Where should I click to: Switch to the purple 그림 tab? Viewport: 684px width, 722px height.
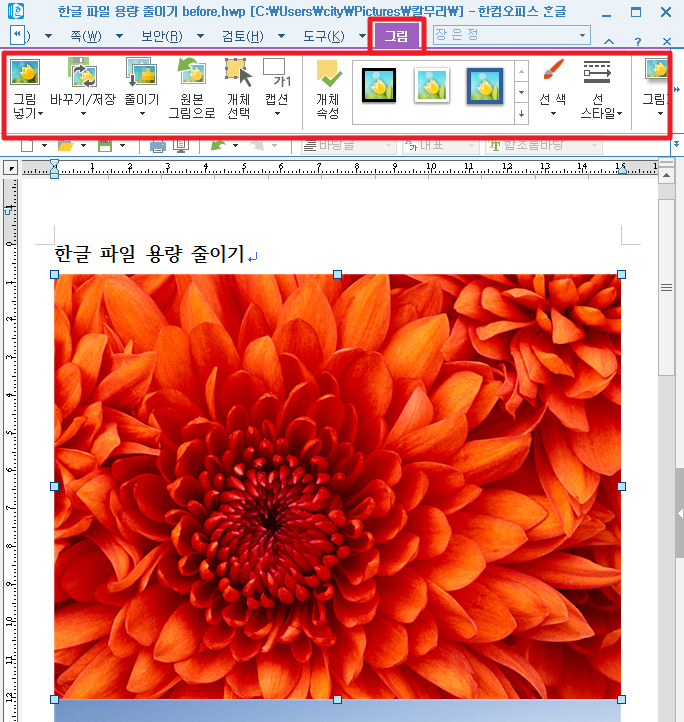click(x=397, y=35)
